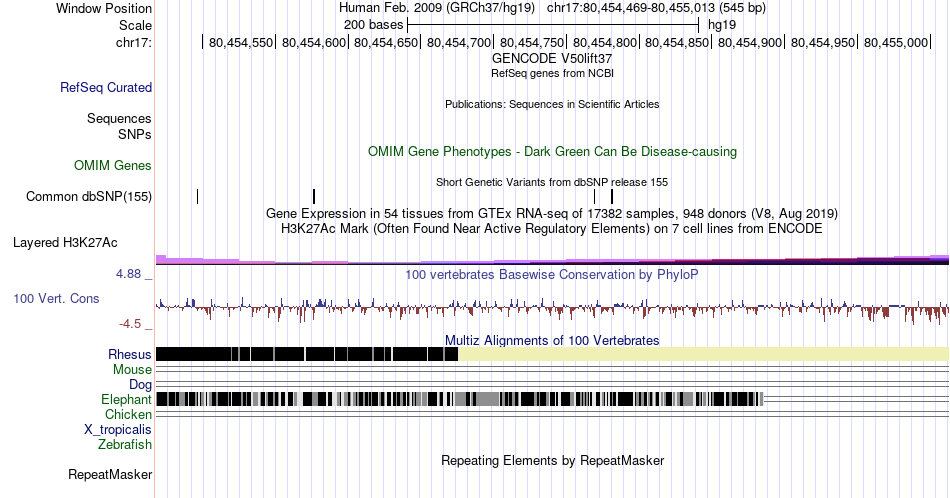Click the Scale track label
Screen dimensions: 950x498
click(136, 25)
